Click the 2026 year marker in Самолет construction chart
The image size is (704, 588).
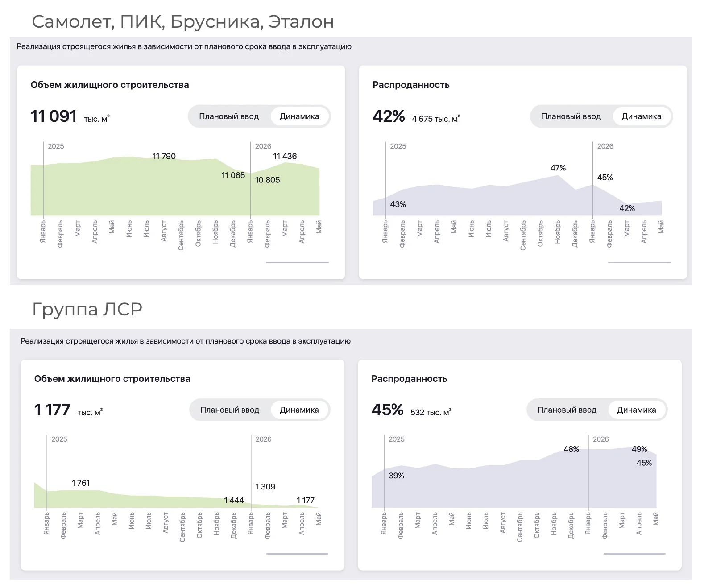[x=263, y=146]
